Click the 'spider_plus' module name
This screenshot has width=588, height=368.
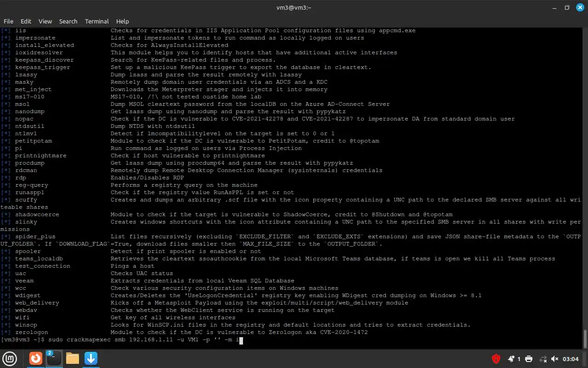point(35,236)
